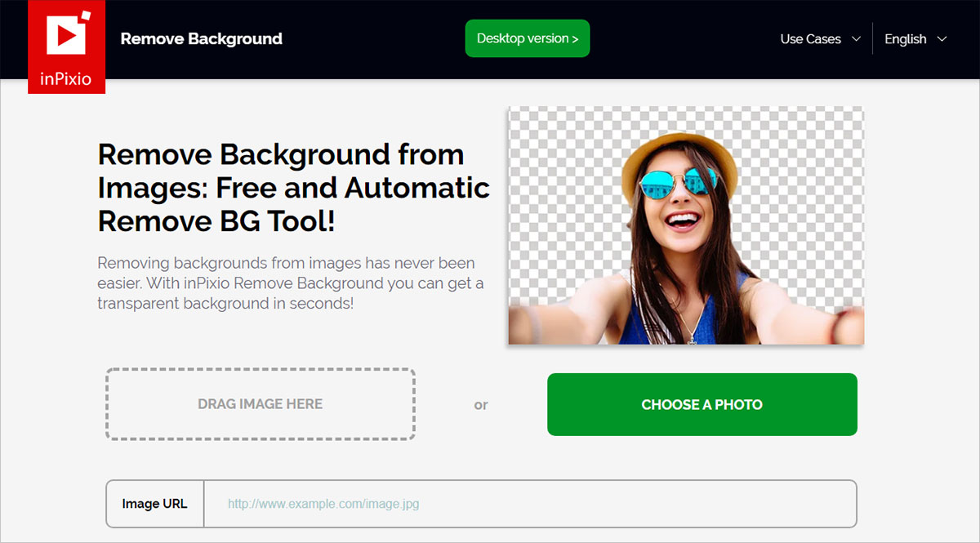Viewport: 980px width, 543px height.
Task: Click the English chevron arrow
Action: (942, 39)
